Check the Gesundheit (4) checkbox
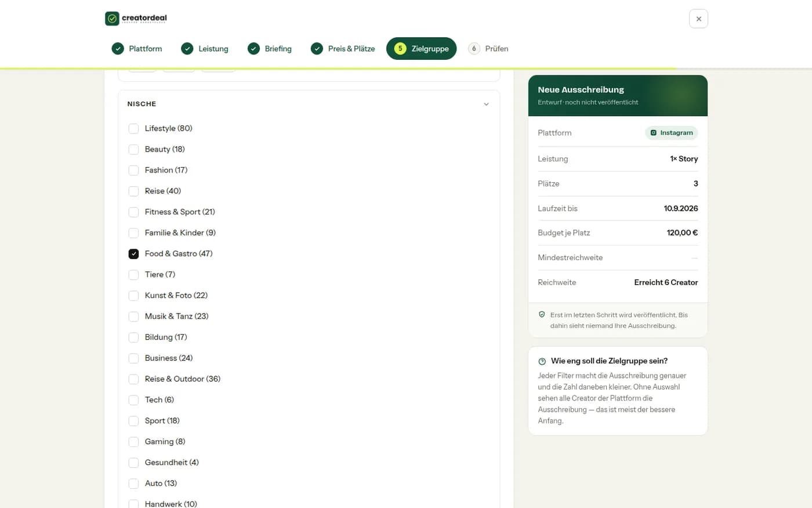This screenshot has width=812, height=508. (x=133, y=463)
